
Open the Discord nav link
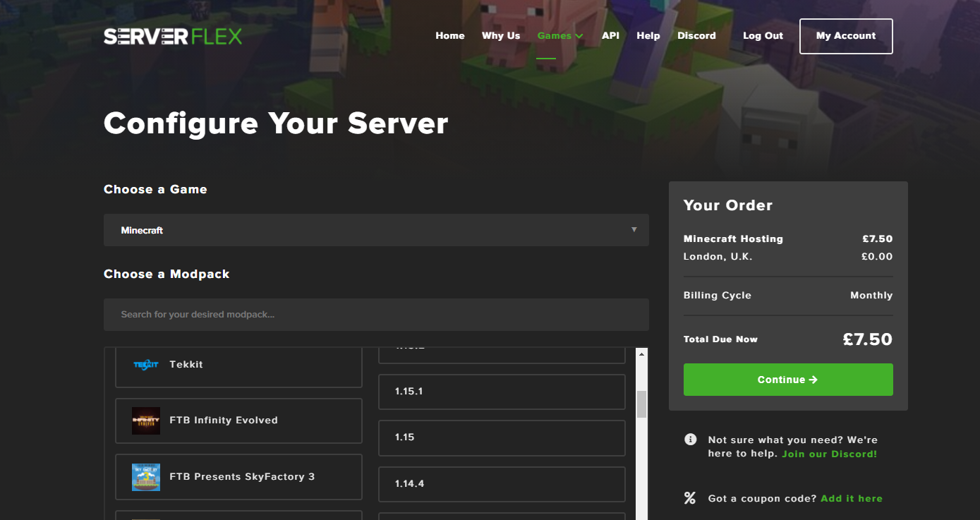tap(696, 36)
